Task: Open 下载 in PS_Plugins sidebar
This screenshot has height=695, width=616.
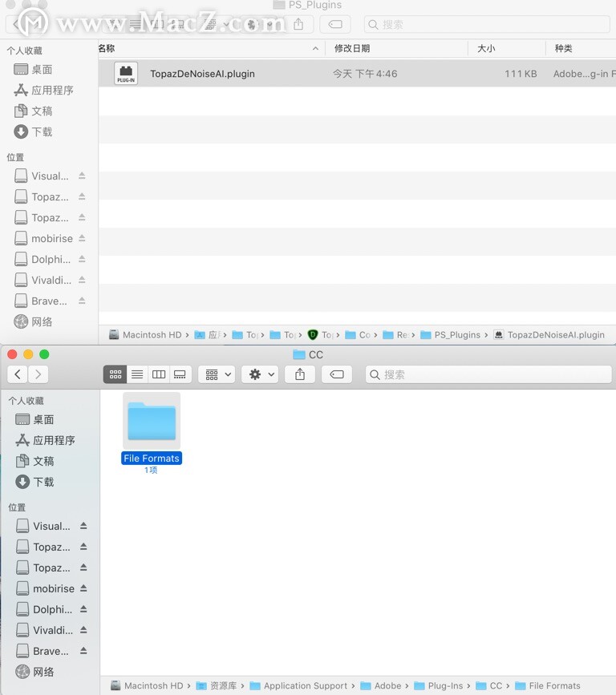Action: point(33,132)
